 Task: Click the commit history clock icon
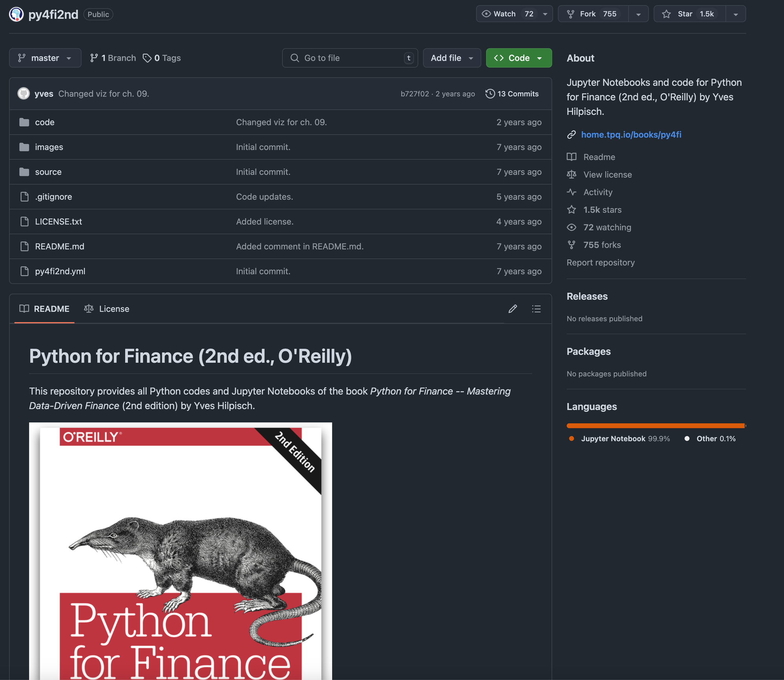coord(490,94)
